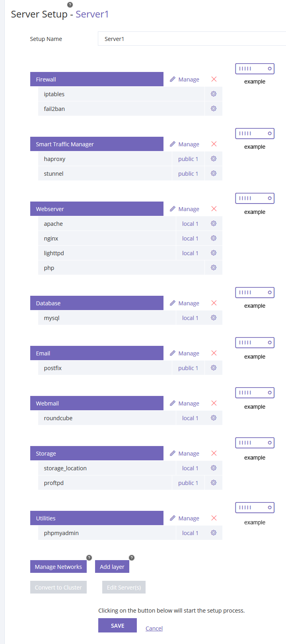Open Manage Networks
Viewport: 286px width, 644px height.
point(58,566)
